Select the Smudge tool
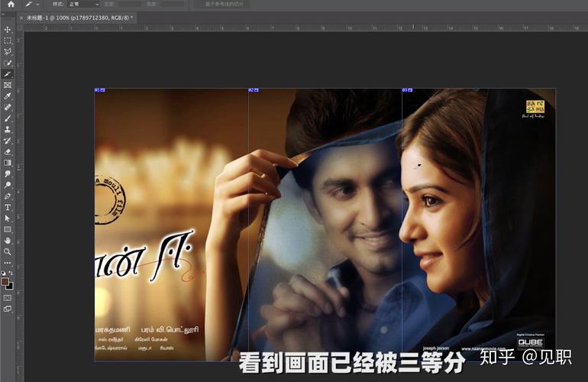The image size is (588, 382). tap(8, 173)
